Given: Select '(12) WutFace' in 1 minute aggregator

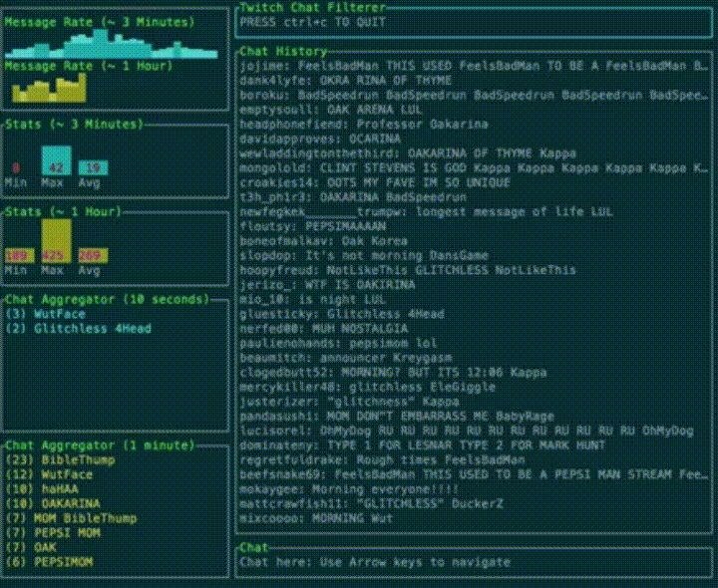Looking at the screenshot, I should [49, 474].
